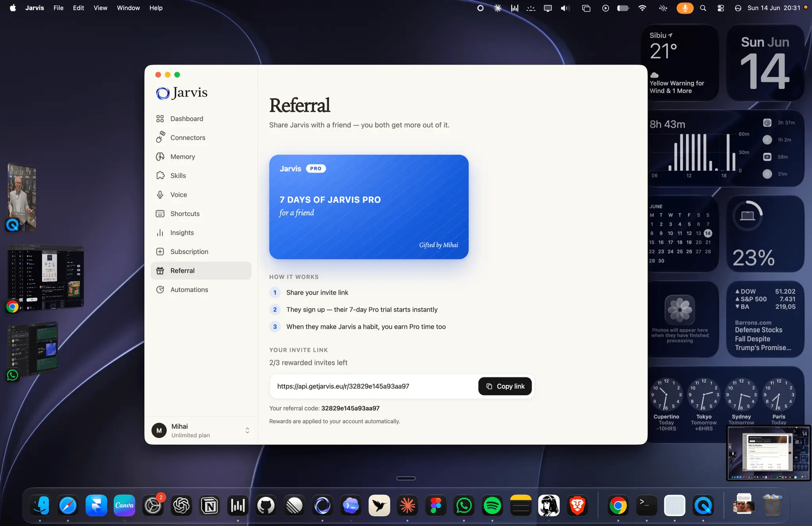Open the View menu
Screen dimensions: 812x526
click(x=100, y=8)
